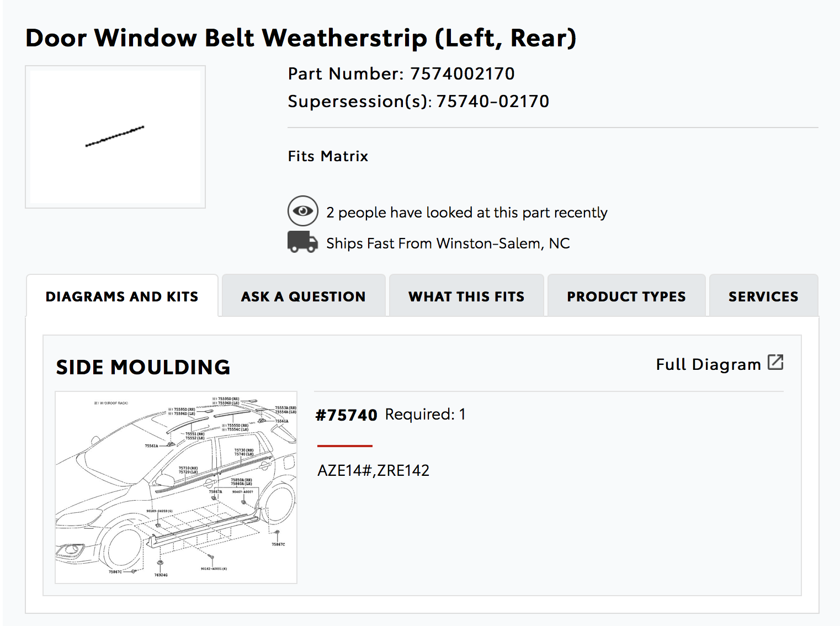Click the part number 7574002170
The image size is (840, 626).
pos(462,74)
